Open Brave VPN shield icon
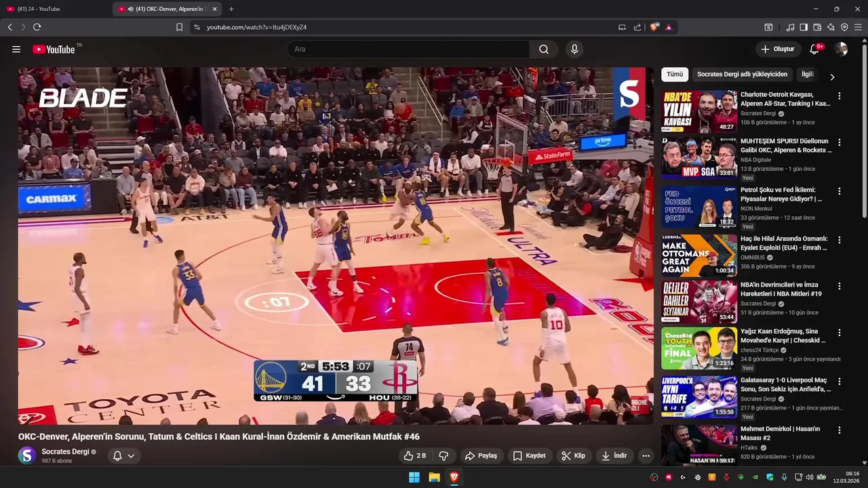This screenshot has width=868, height=488. (x=844, y=27)
